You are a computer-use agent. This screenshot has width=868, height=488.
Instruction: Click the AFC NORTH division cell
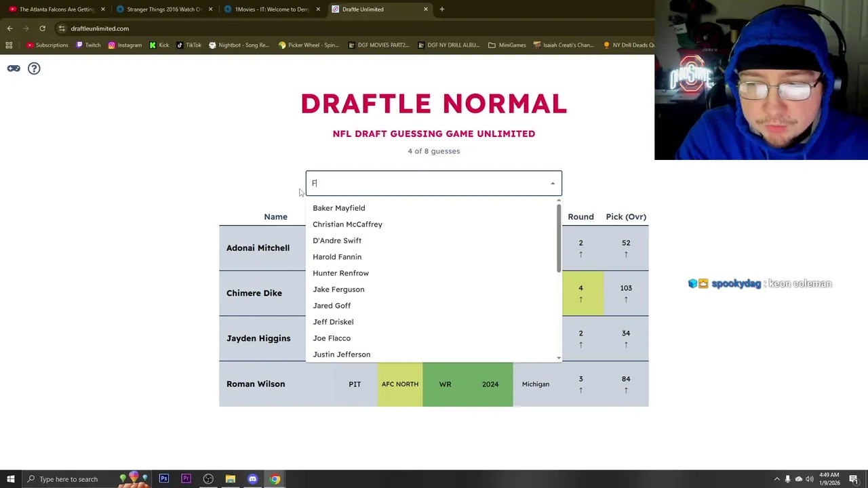coord(400,384)
